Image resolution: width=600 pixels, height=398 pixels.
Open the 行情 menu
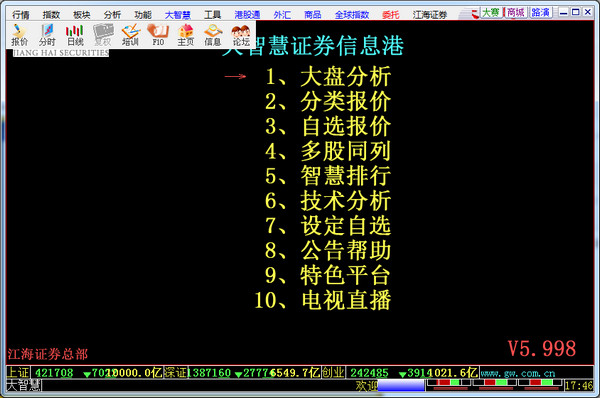(21, 15)
